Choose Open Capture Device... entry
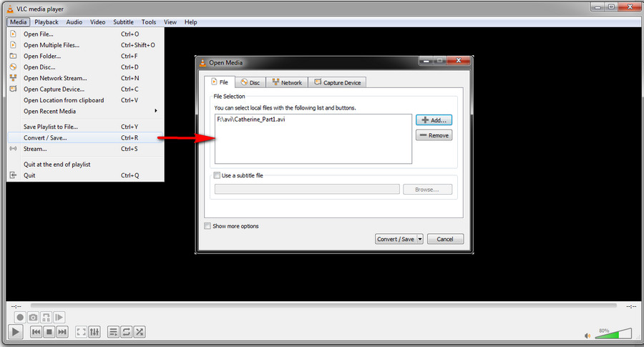 coord(85,89)
